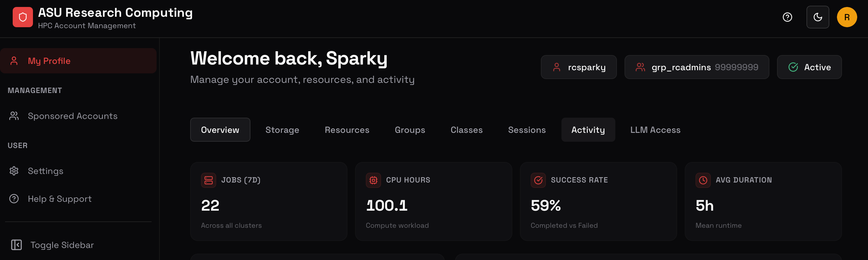868x260 pixels.
Task: Click the rcsparky username badge
Action: click(579, 67)
